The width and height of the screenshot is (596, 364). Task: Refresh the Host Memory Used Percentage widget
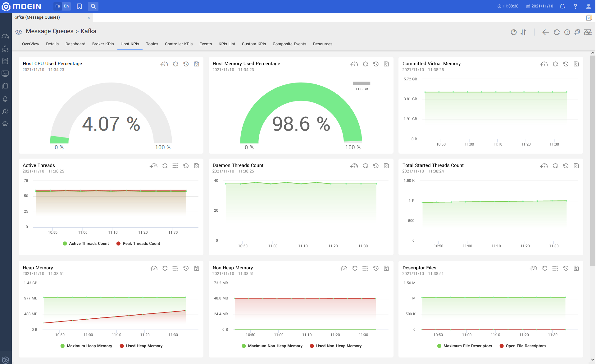click(x=366, y=64)
